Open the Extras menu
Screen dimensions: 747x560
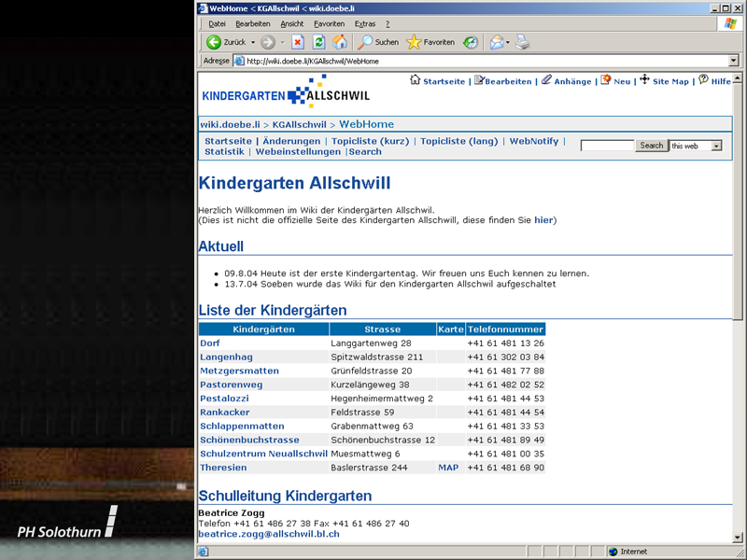click(x=365, y=23)
